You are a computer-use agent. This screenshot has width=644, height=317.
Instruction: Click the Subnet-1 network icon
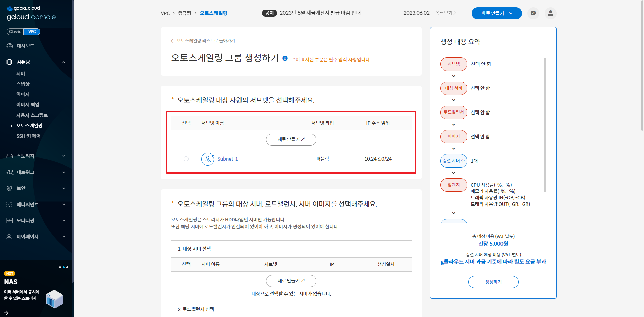click(x=207, y=159)
